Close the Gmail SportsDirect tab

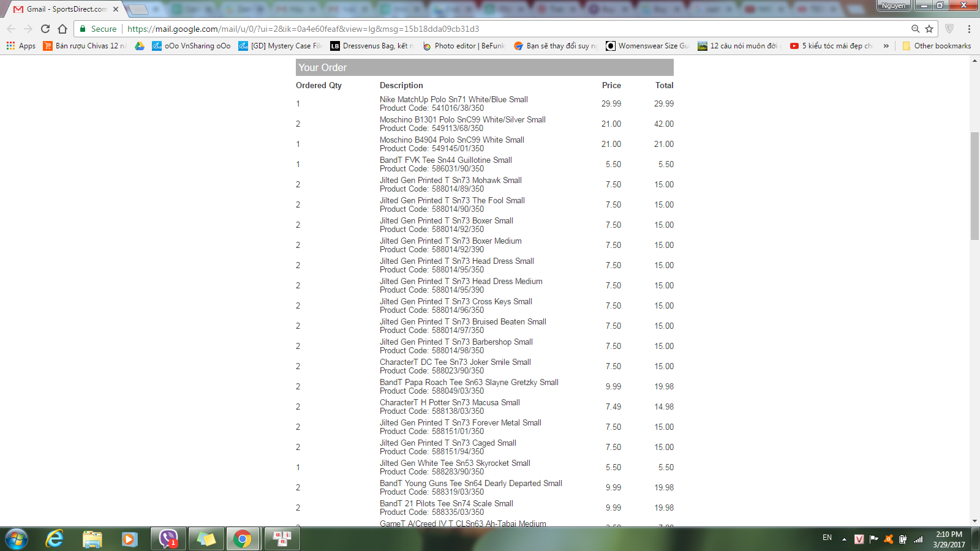coord(116,9)
